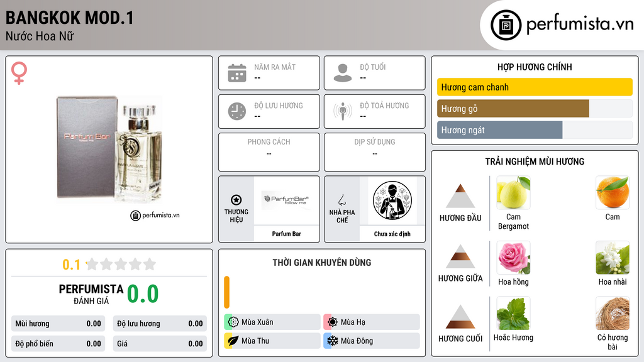Viewport: 644px width, 362px height.
Task: Click the BANGKOK MOD.1 title text
Action: pos(69,18)
